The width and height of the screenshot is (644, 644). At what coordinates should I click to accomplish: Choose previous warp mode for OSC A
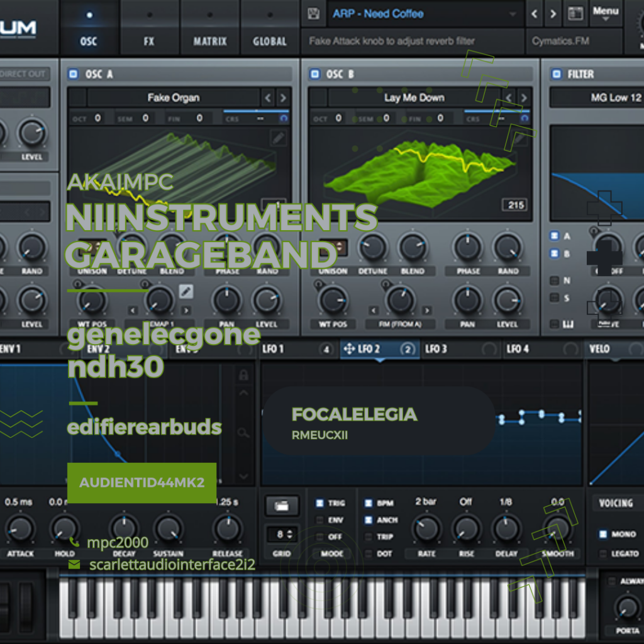[x=132, y=311]
